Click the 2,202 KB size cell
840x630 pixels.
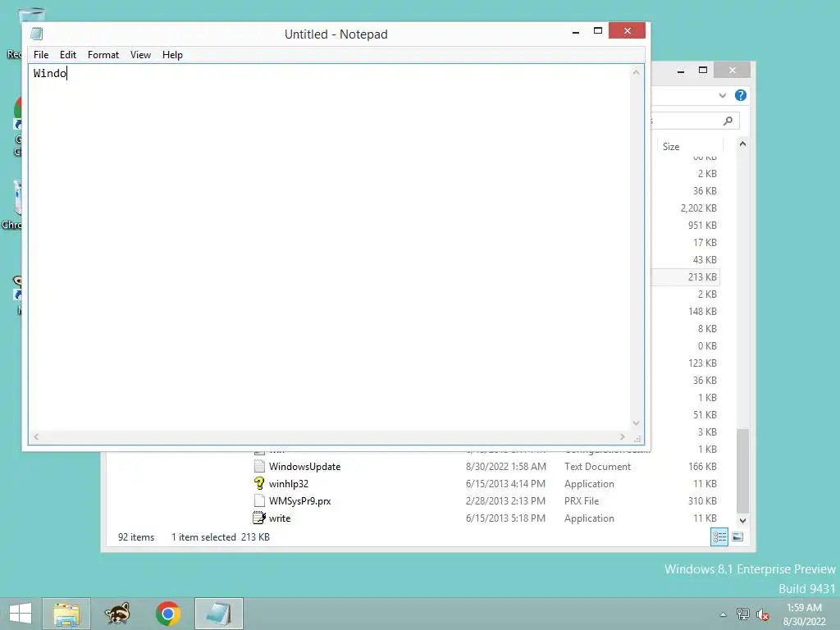point(699,208)
